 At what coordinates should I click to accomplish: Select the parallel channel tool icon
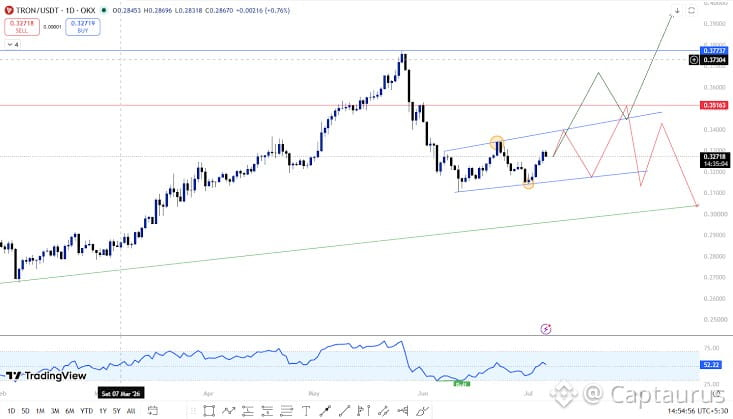(383, 411)
